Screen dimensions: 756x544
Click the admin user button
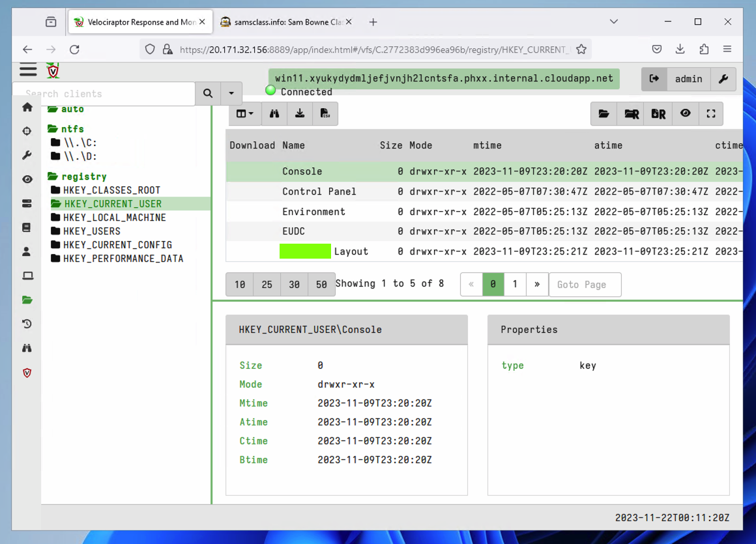688,79
